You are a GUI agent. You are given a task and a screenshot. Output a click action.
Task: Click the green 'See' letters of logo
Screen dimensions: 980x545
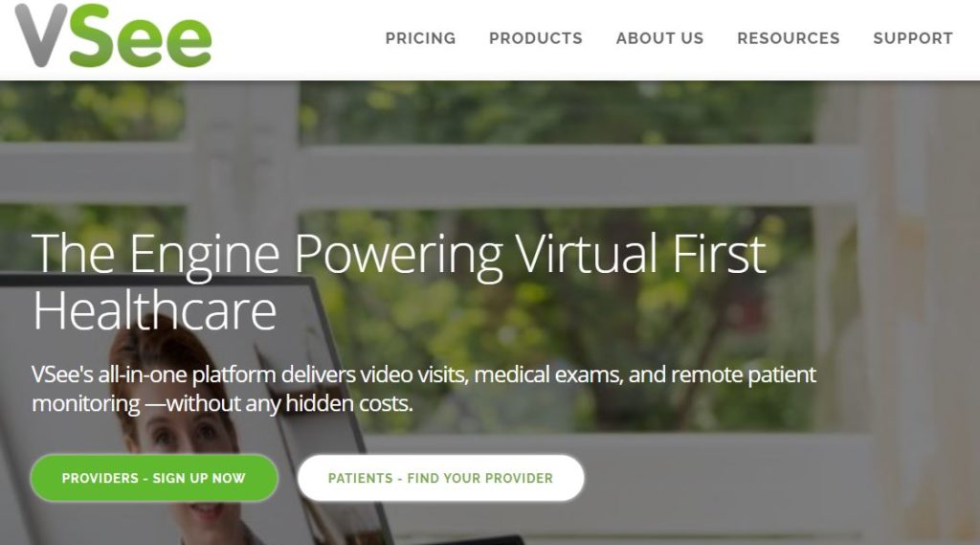(x=141, y=35)
